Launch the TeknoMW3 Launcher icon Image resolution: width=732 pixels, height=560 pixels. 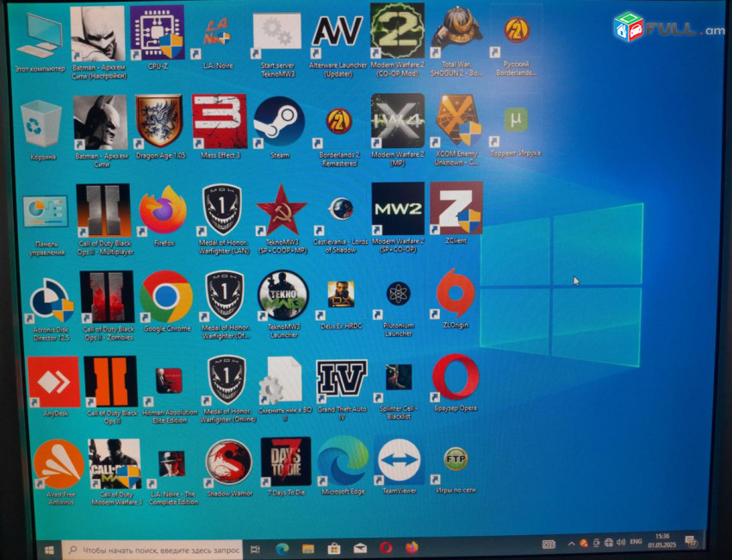pyautogui.click(x=283, y=296)
